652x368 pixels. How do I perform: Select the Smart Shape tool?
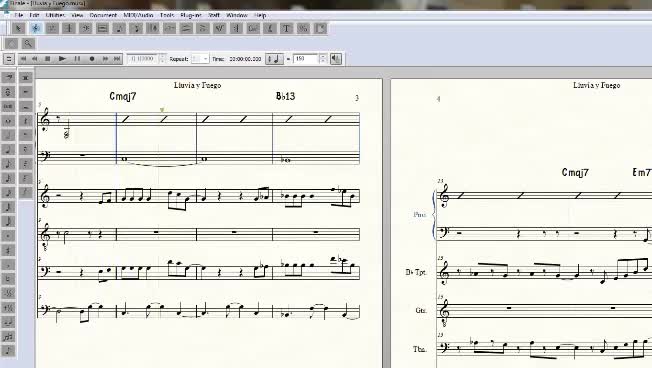(186, 28)
